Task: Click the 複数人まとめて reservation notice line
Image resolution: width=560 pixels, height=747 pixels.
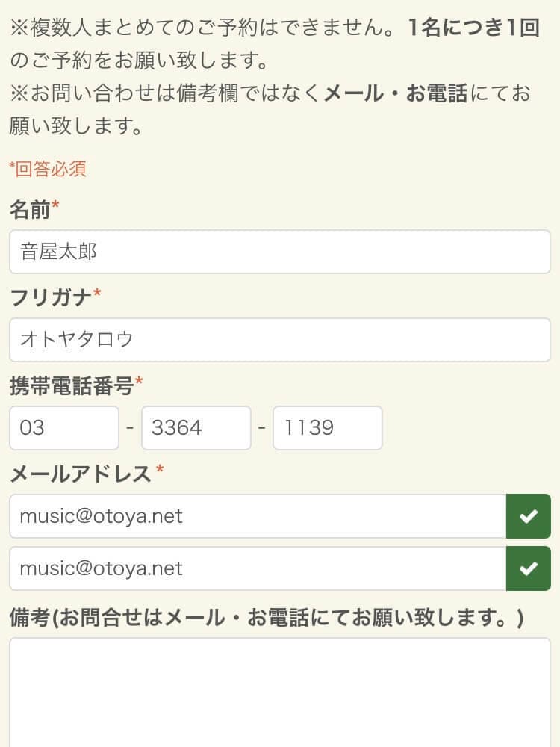Action: (x=202, y=28)
